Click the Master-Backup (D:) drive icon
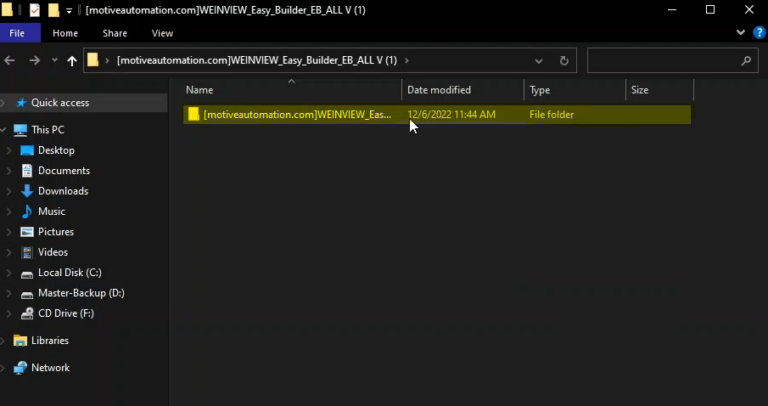 point(27,294)
